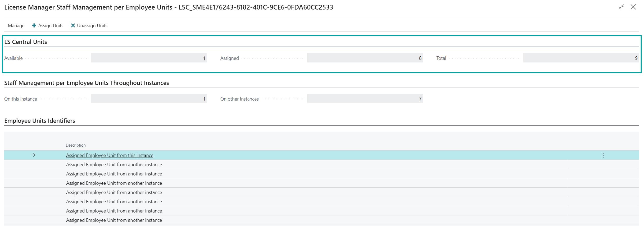This screenshot has height=226, width=644.
Task: Open Assigned Employee Unit from this instance link
Action: [110, 155]
